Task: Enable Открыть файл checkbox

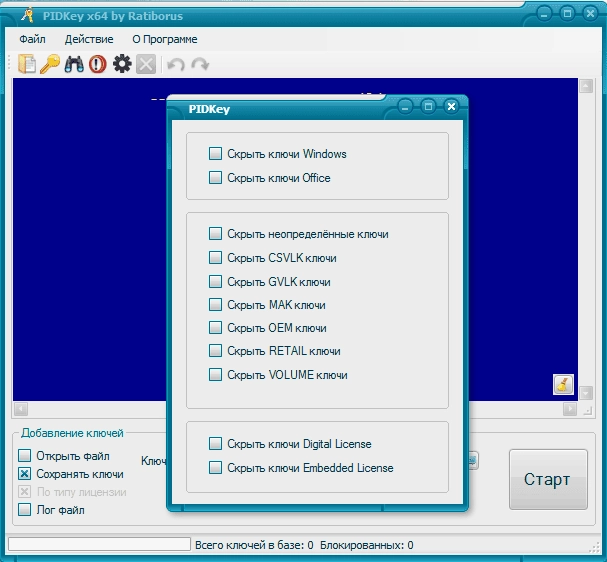Action: [24, 456]
